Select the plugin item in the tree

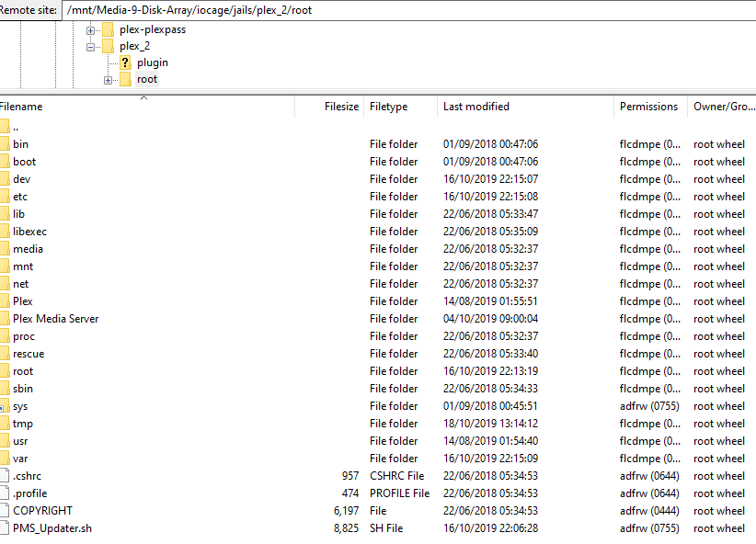(153, 62)
